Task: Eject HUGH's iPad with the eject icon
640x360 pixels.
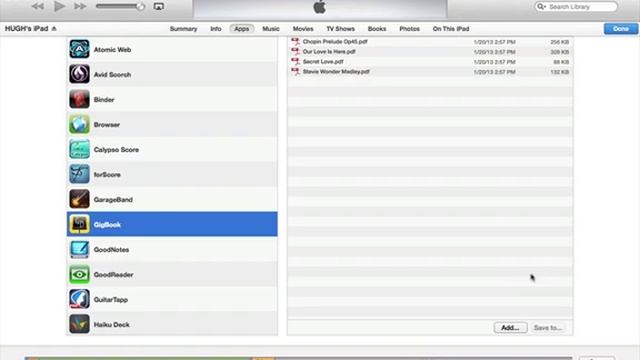Action: point(54,29)
